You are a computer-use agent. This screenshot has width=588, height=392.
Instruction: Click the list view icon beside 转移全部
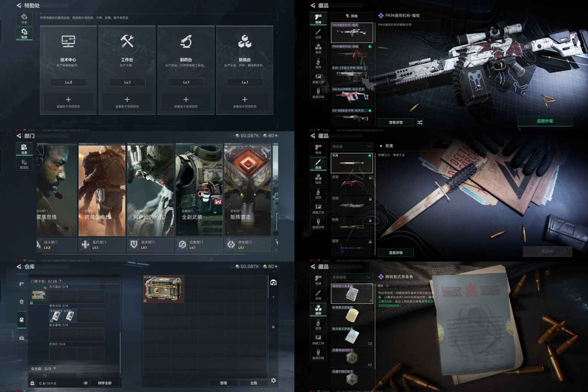pos(85,383)
